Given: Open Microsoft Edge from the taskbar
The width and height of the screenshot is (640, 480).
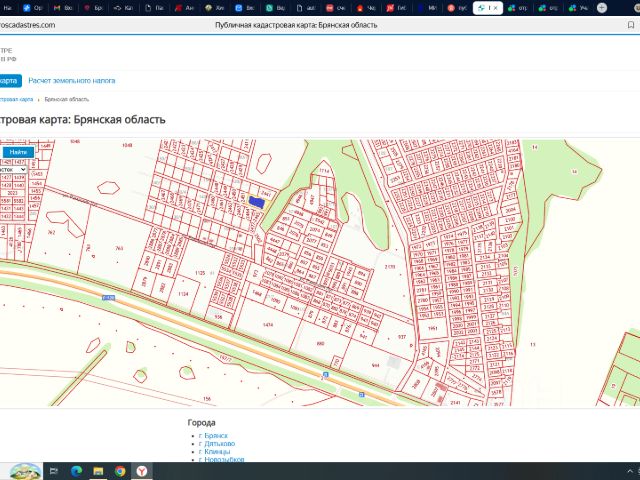Looking at the screenshot, I should (x=77, y=470).
